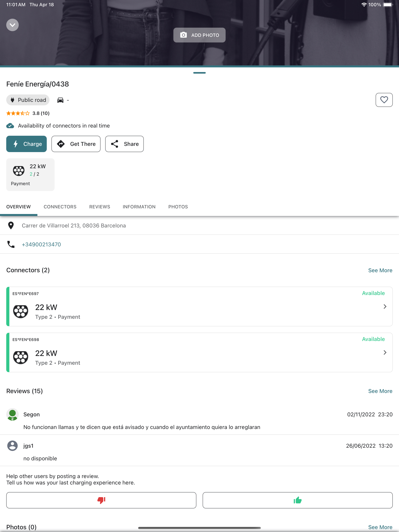See more reviews

point(380,391)
